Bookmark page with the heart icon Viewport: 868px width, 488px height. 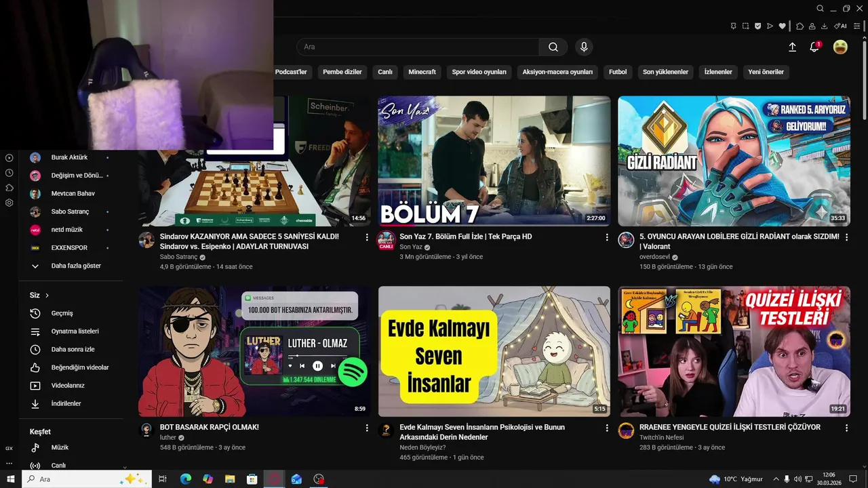pos(782,26)
